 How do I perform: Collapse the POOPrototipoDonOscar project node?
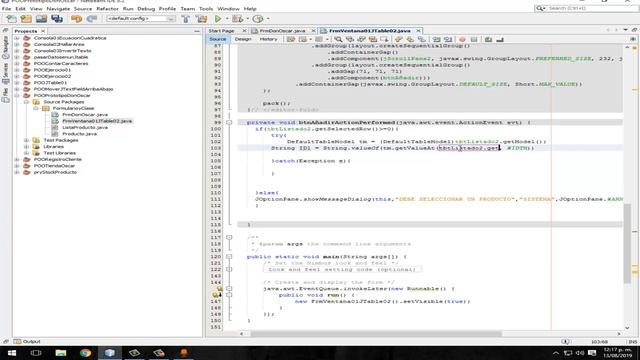click(x=17, y=96)
